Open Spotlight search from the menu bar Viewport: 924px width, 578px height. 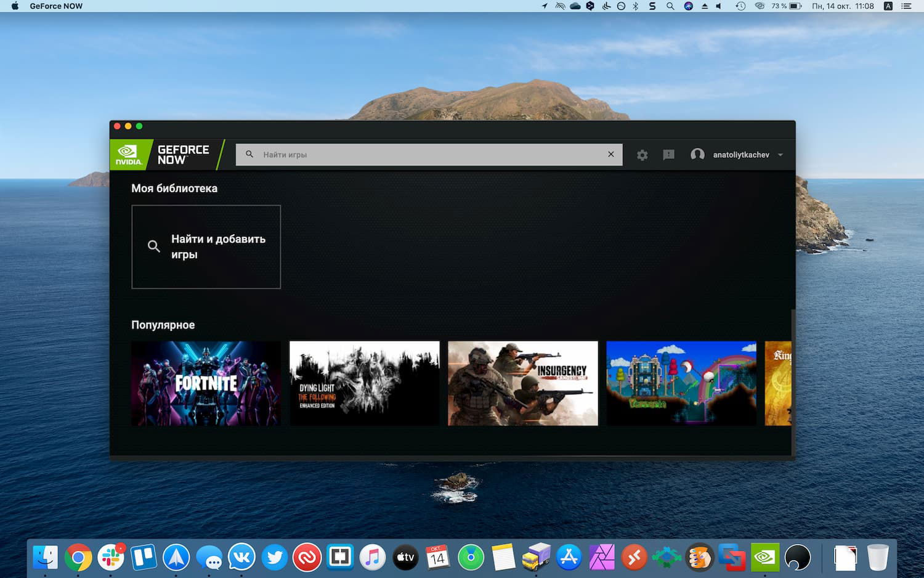point(669,6)
